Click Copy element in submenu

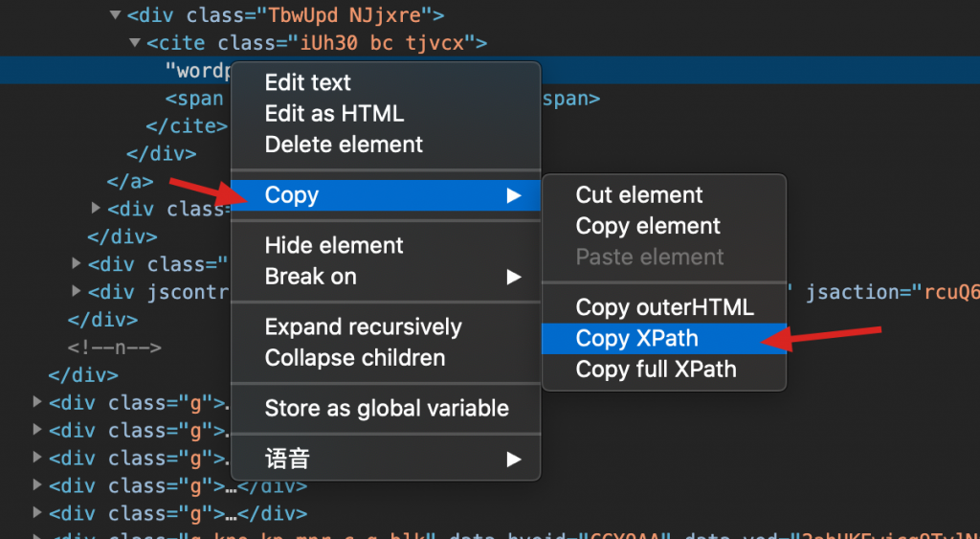pyautogui.click(x=648, y=226)
